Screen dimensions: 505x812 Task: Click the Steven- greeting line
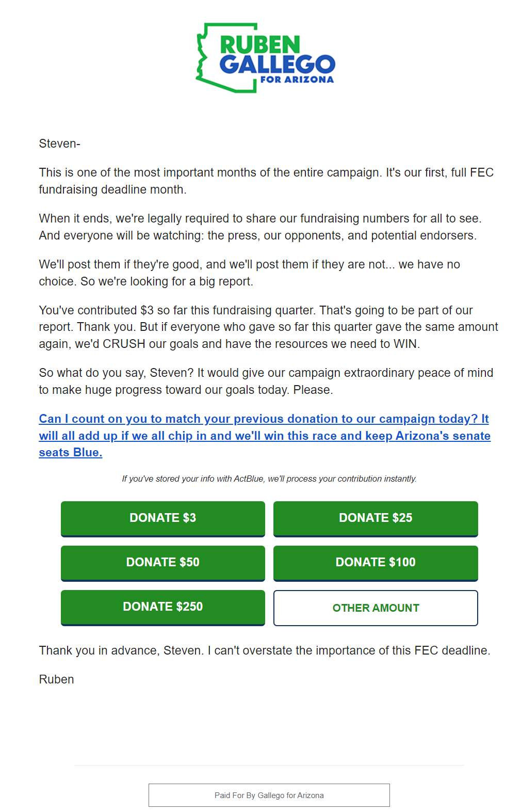click(x=60, y=144)
